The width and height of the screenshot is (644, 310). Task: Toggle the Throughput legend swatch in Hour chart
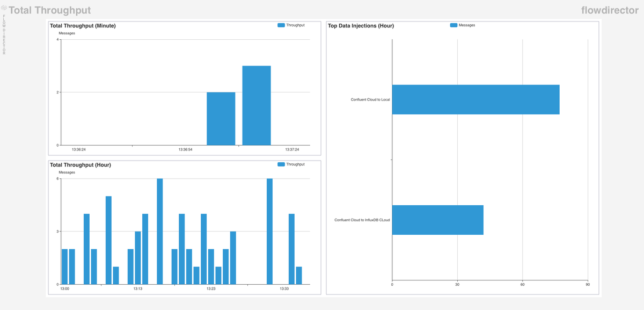click(x=281, y=164)
